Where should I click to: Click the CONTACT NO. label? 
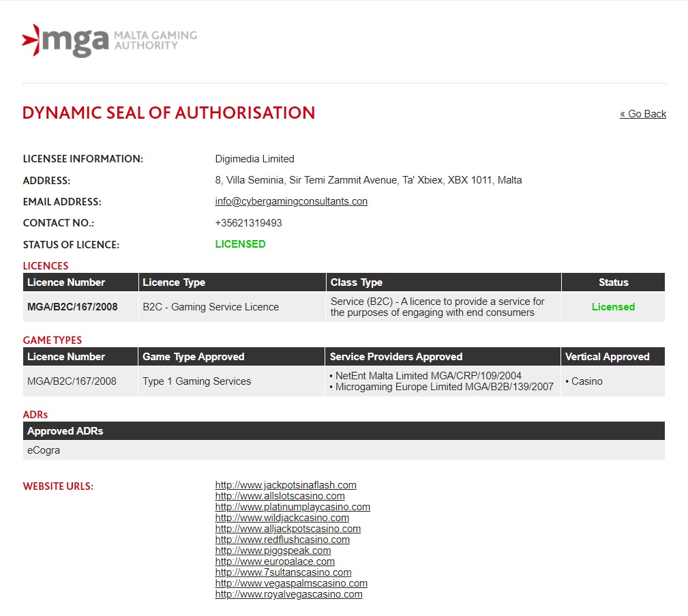[59, 223]
